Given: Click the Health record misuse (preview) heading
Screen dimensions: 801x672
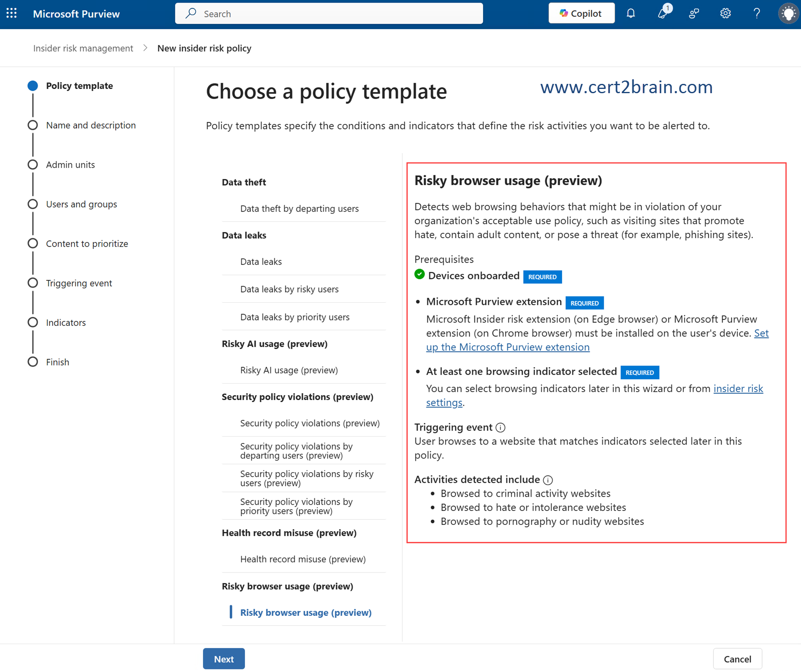Looking at the screenshot, I should [289, 533].
